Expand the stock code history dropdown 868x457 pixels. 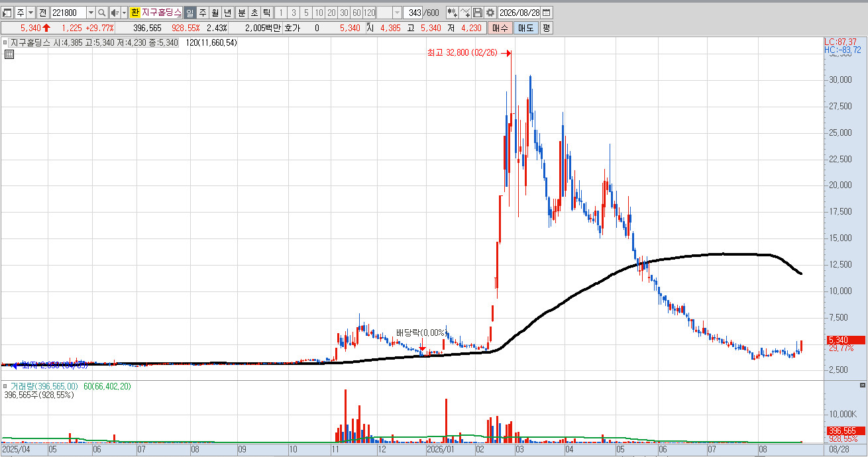pos(91,13)
